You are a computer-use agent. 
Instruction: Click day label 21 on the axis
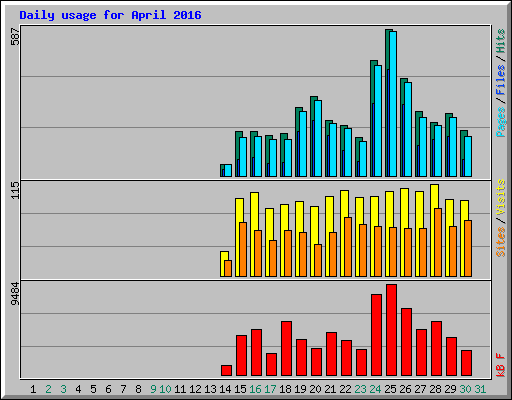click(330, 389)
